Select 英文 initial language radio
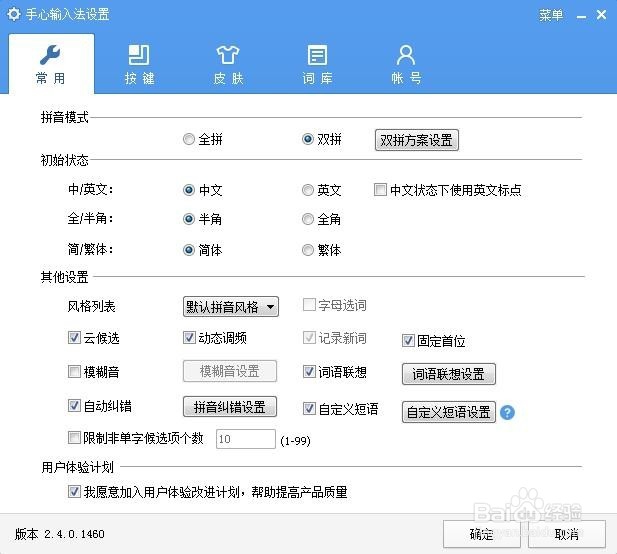The height and width of the screenshot is (554, 617). click(x=308, y=190)
